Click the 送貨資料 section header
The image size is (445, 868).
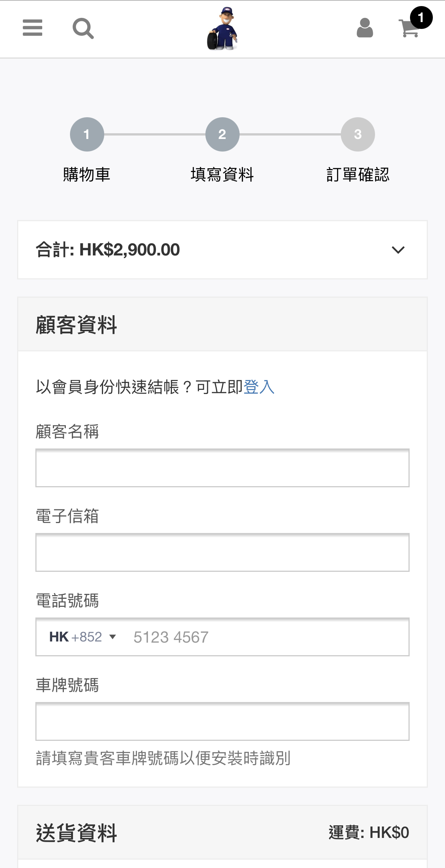click(x=76, y=833)
